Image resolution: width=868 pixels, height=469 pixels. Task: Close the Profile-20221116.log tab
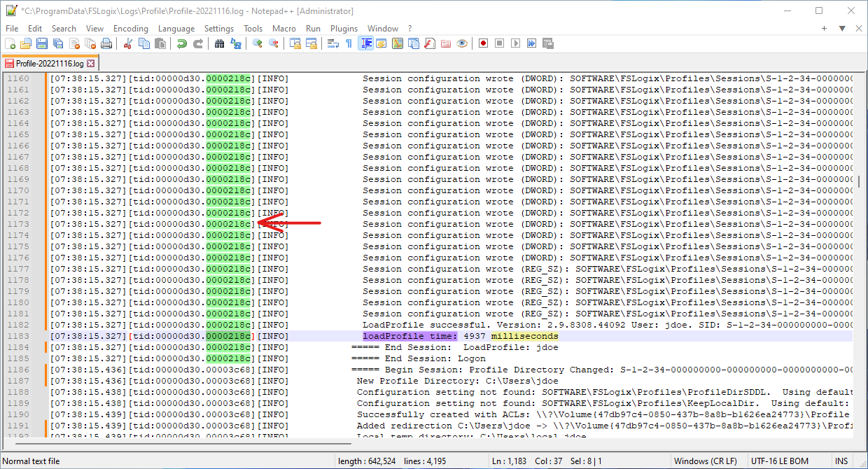point(92,62)
